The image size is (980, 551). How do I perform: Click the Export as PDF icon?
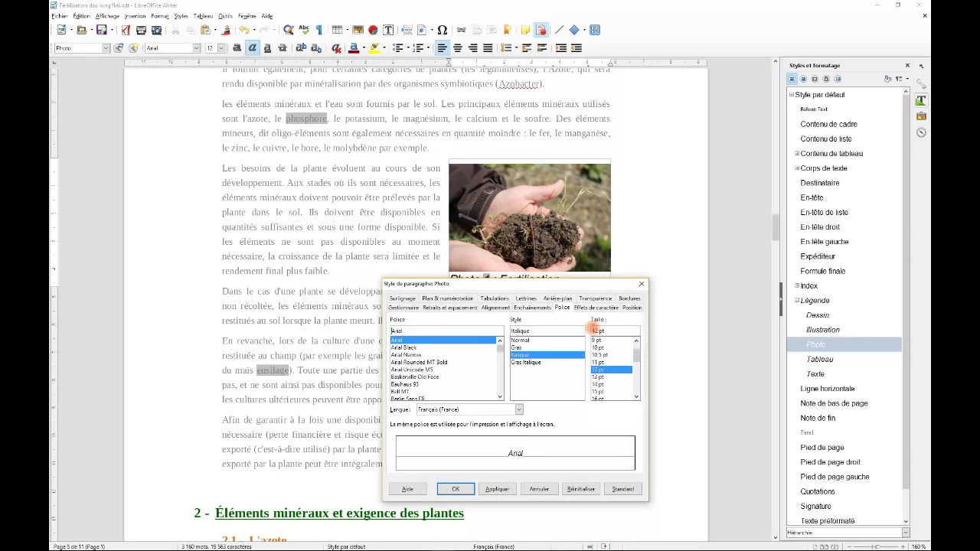[x=126, y=30]
